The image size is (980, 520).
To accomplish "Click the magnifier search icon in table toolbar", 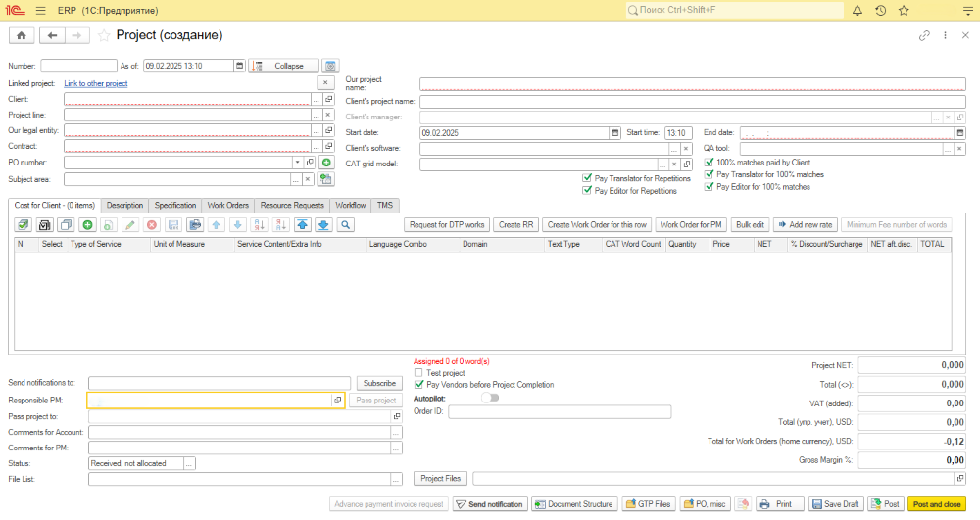I will [x=344, y=225].
